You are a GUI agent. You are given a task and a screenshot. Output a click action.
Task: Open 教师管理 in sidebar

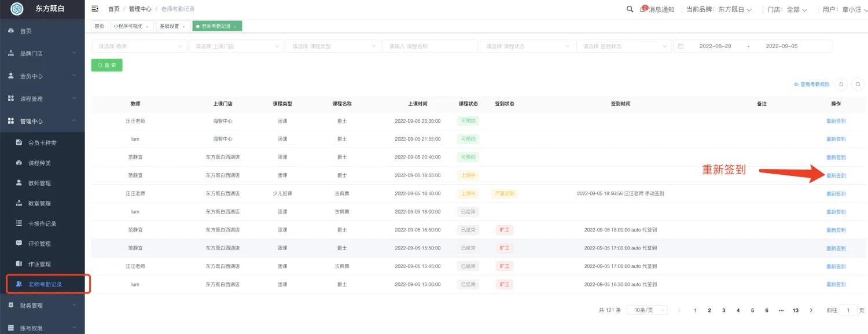[x=39, y=183]
